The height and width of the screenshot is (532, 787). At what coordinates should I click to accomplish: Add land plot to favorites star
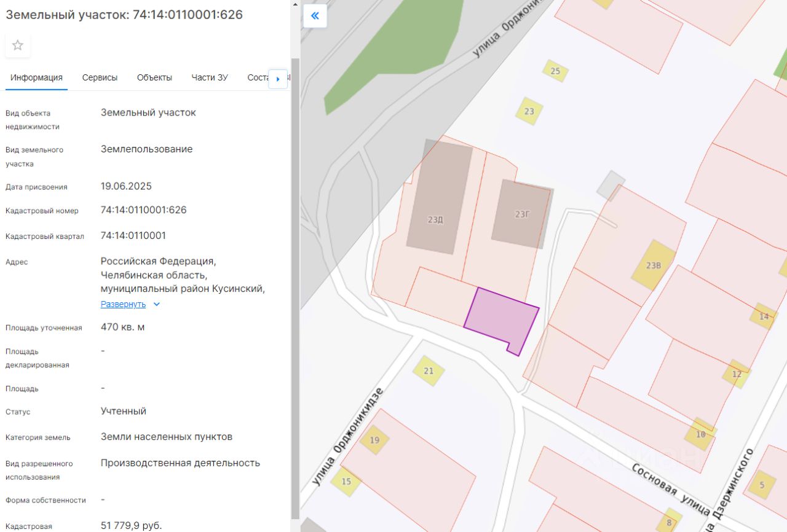click(18, 45)
